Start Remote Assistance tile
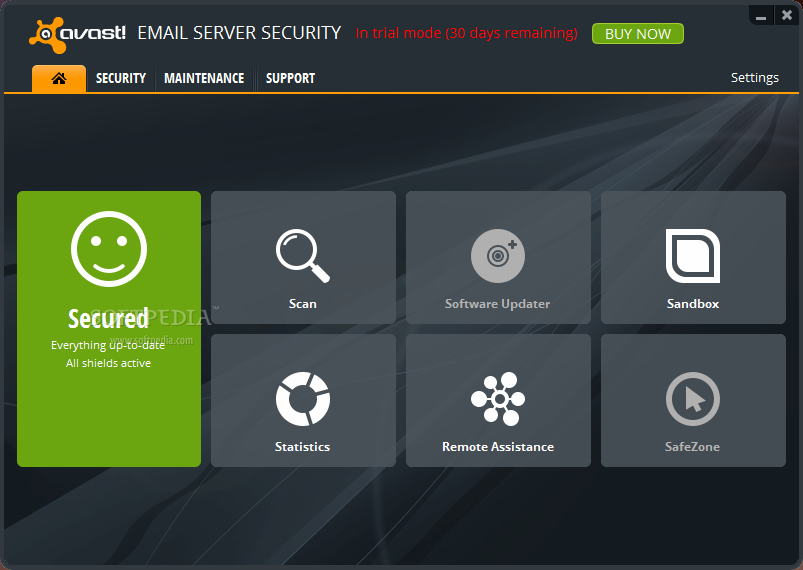 coord(498,400)
